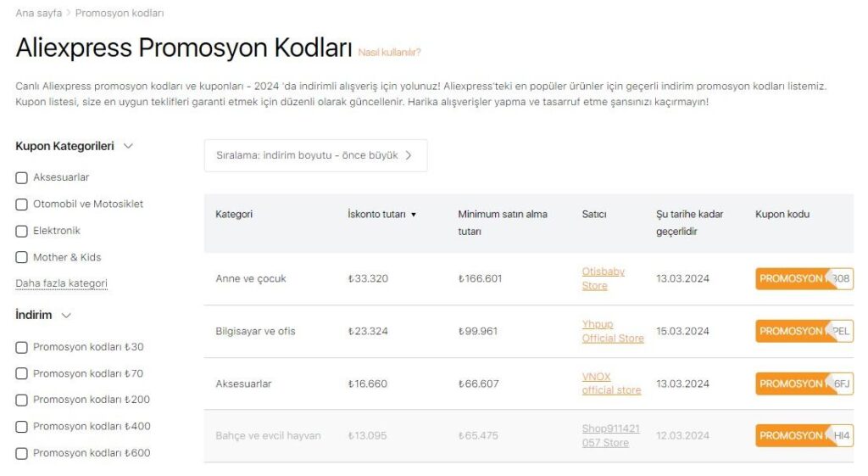Click the ₺99.961 minimum purchase value

478,332
